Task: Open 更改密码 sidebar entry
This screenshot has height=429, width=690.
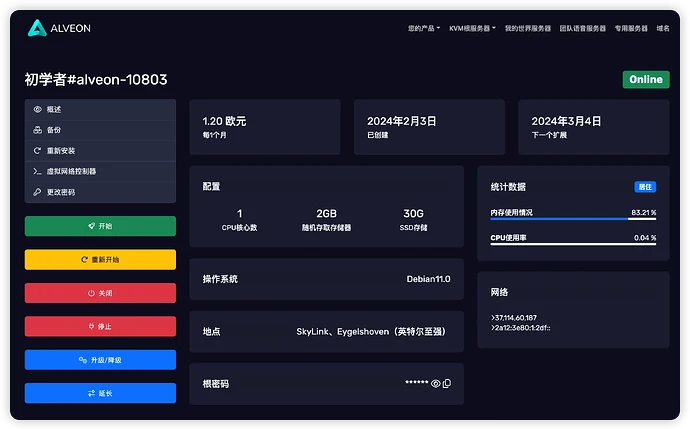Action: pos(100,192)
